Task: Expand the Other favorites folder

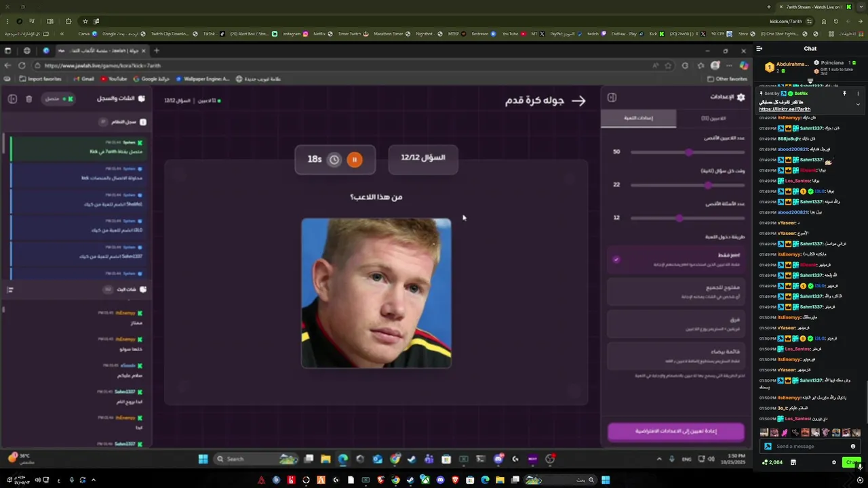Action: (728, 79)
